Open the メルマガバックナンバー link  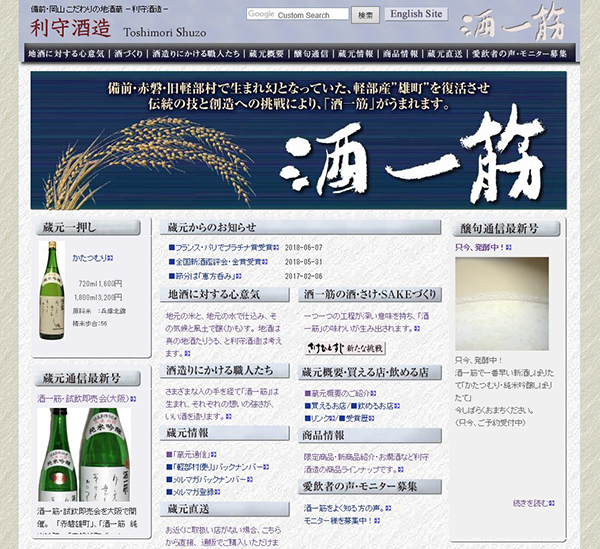coord(209,479)
